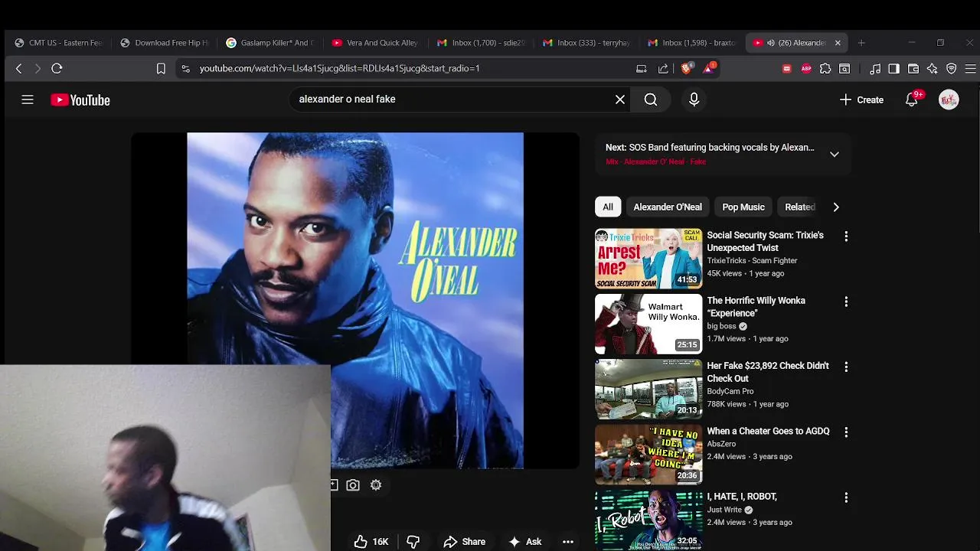The image size is (980, 551).
Task: Expand the Mix playlist panel
Action: pyautogui.click(x=835, y=154)
